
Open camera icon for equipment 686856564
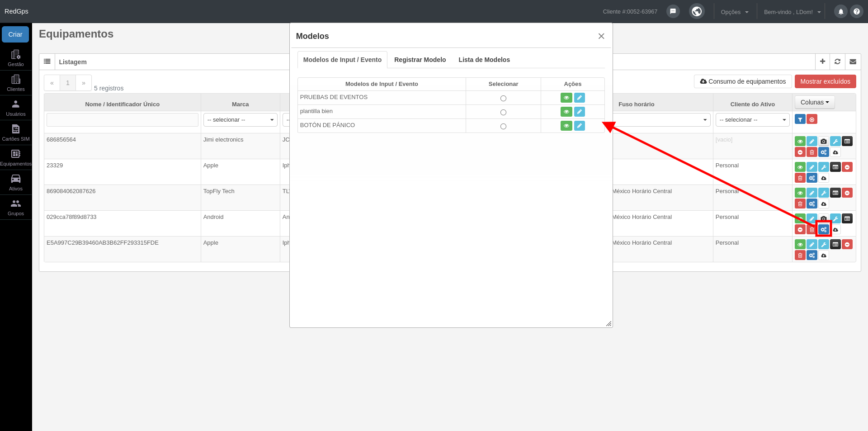tap(824, 142)
